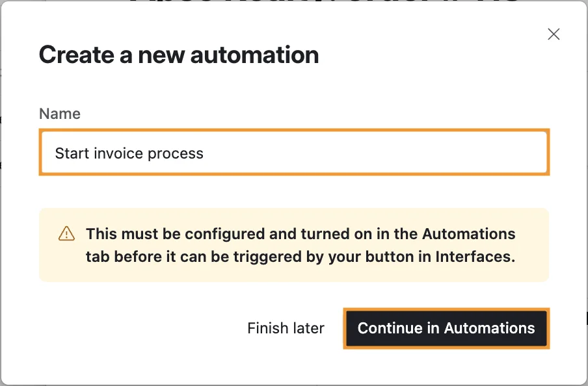Click the Create a new automation title
588x386 pixels.
point(179,55)
